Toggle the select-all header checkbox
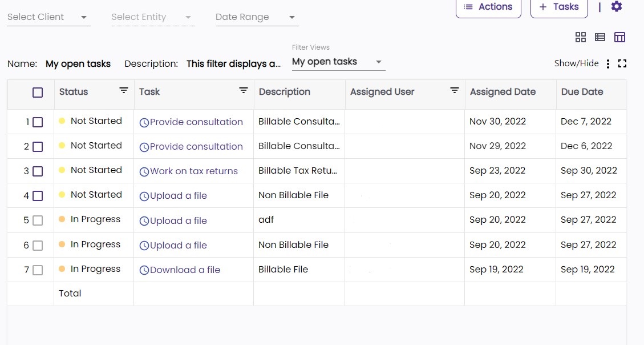Screen dimensions: 644x345 pyautogui.click(x=38, y=93)
